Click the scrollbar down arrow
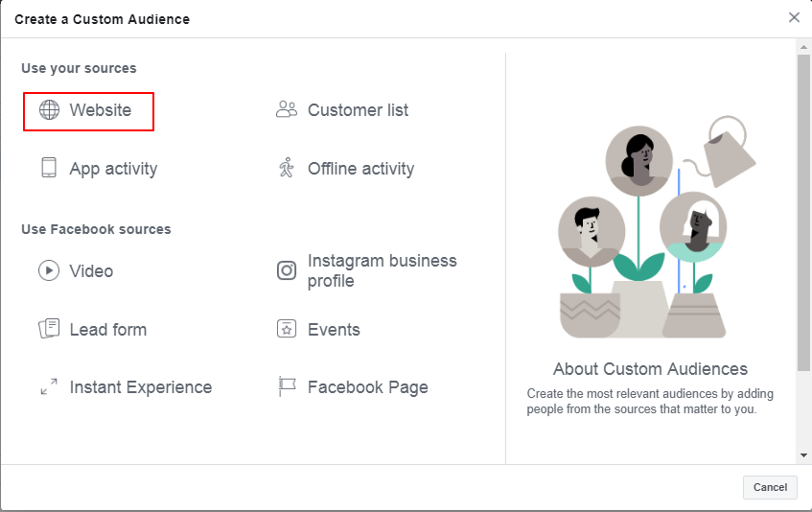This screenshot has height=512, width=812. [803, 455]
